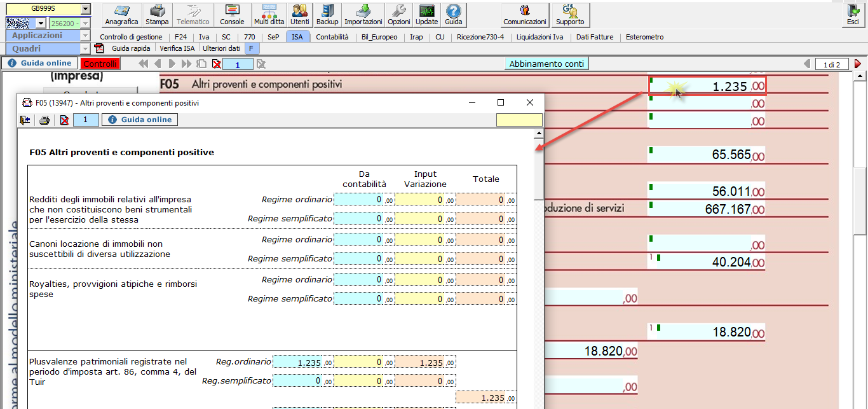Expand the Applicazioni dropdown

(85, 36)
